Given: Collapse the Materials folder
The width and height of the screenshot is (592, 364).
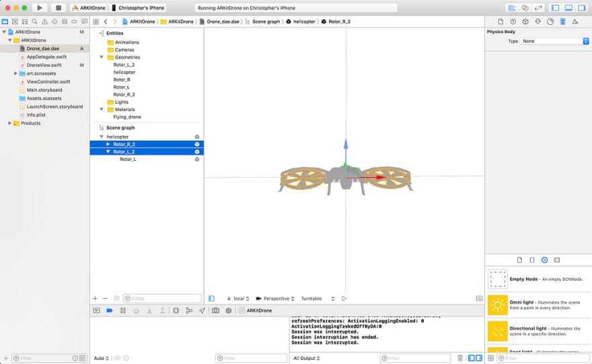Looking at the screenshot, I should click(x=101, y=109).
